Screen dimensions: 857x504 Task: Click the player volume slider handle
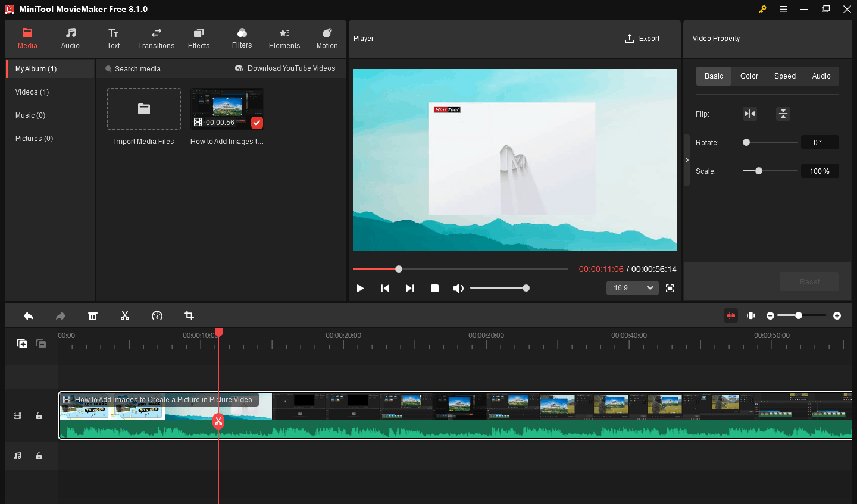[x=526, y=288]
